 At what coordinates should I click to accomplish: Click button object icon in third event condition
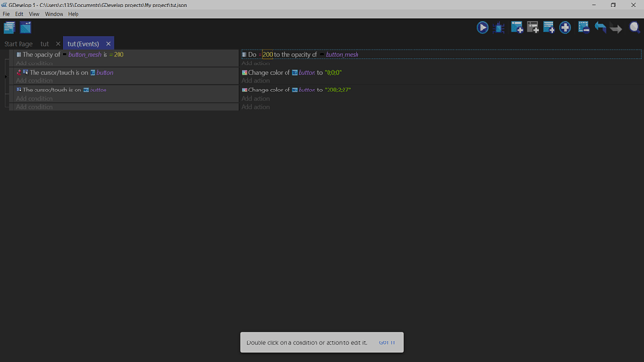click(x=86, y=90)
